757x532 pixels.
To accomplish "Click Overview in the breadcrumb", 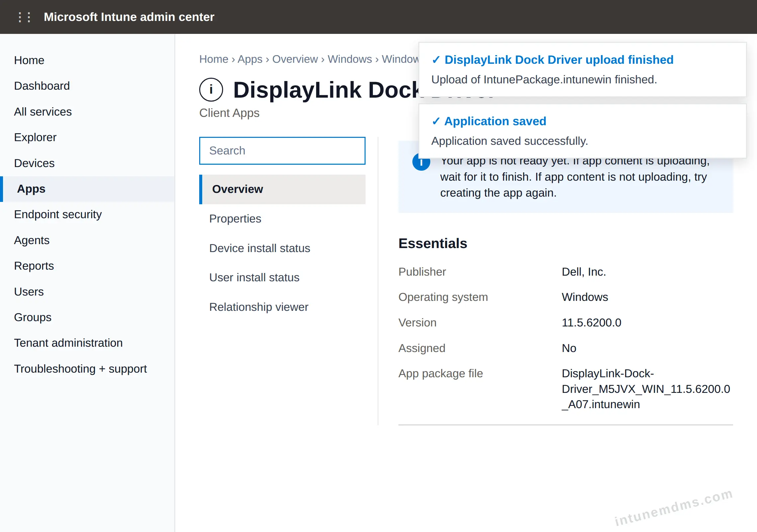I will pyautogui.click(x=295, y=59).
